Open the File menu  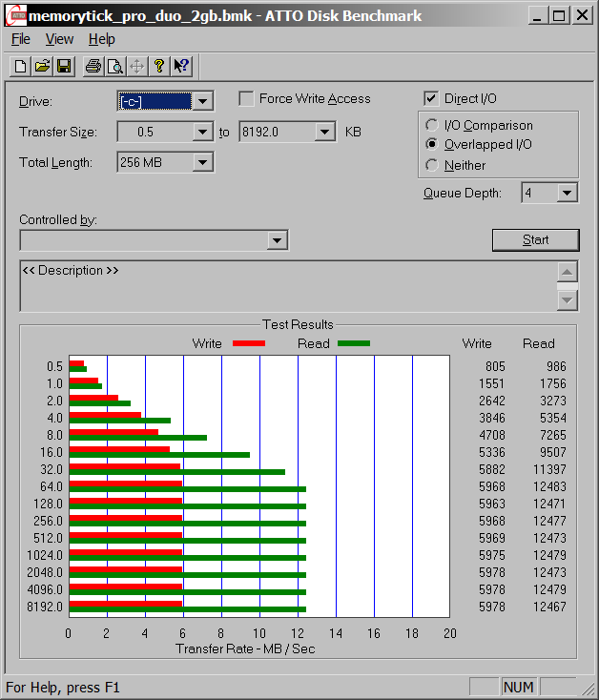(21, 39)
